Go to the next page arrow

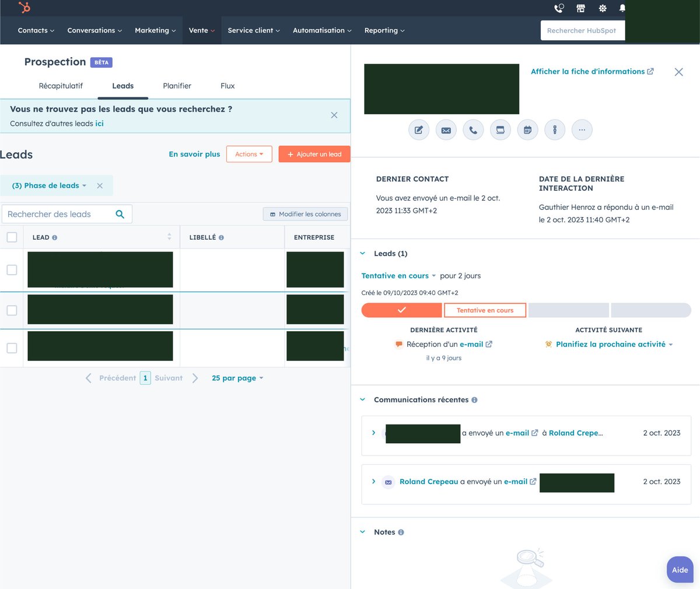195,378
